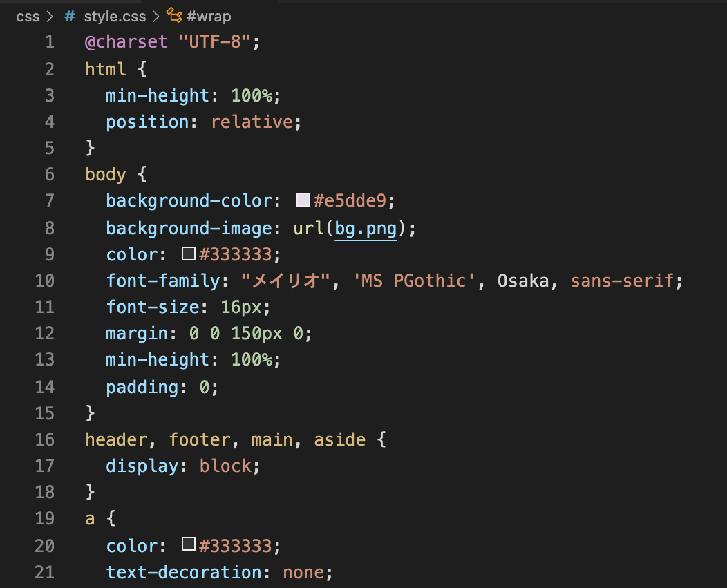Open the style.css breadcrumb item
This screenshot has width=727, height=588.
pos(115,15)
